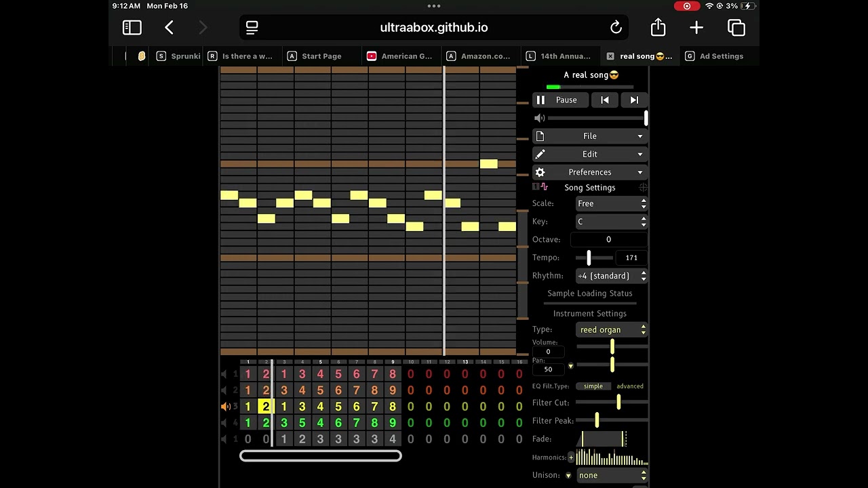Image resolution: width=868 pixels, height=488 pixels.
Task: Open a new Safari tab
Action: 696,28
